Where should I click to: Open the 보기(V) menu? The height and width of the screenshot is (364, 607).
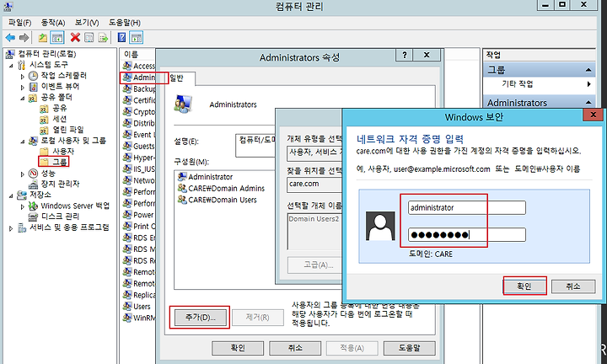pyautogui.click(x=87, y=23)
